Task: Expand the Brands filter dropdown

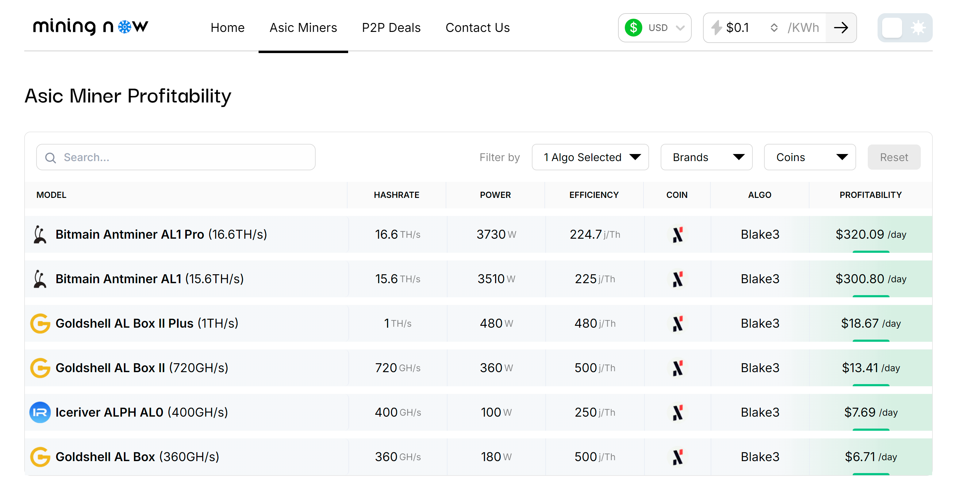Action: [706, 157]
